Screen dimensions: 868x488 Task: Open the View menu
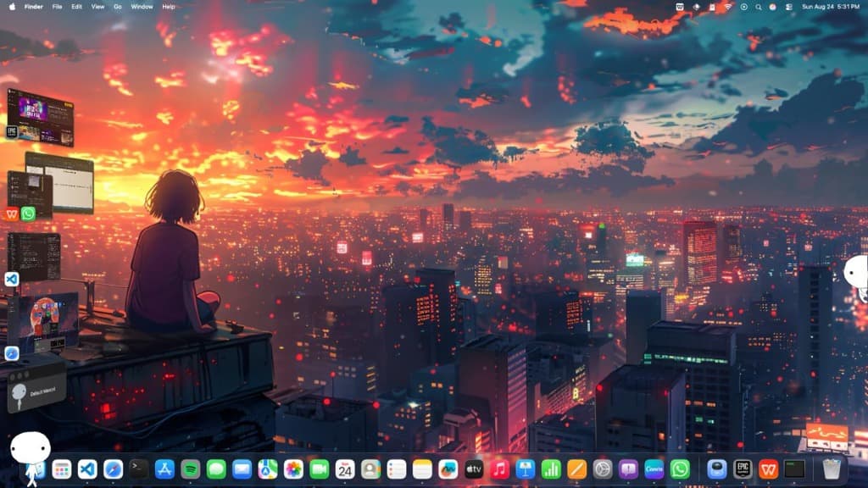pos(97,7)
